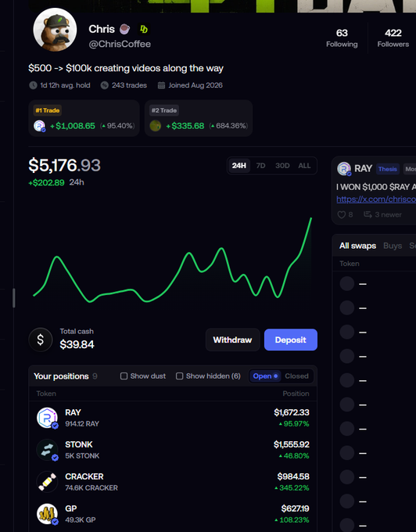
Task: Select the All swaps tab
Action: click(357, 246)
